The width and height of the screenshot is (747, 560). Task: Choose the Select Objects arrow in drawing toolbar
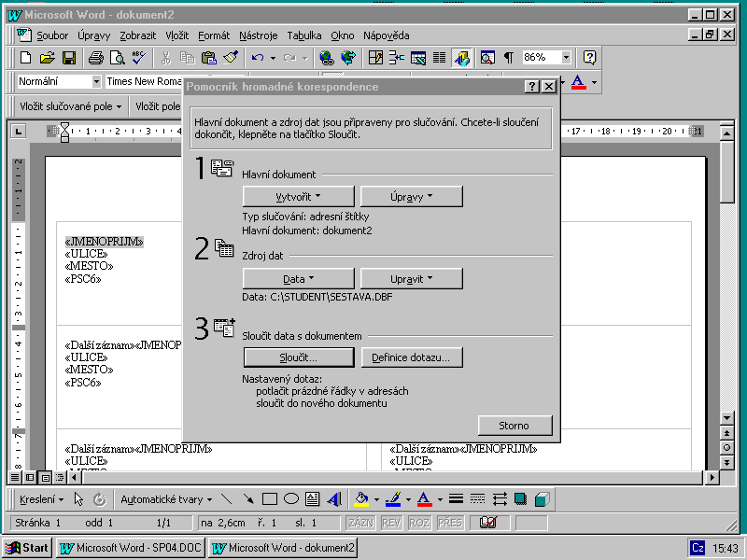[78, 499]
